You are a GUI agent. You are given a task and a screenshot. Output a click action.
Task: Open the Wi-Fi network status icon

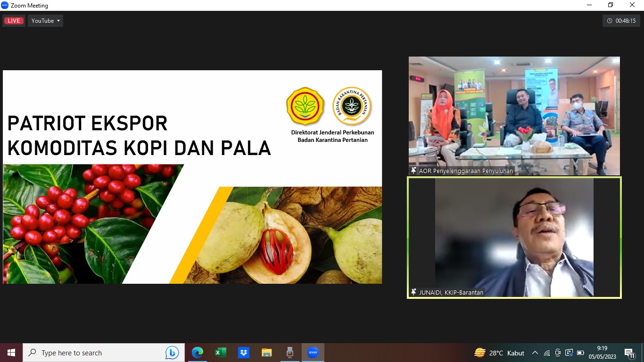[x=547, y=353]
